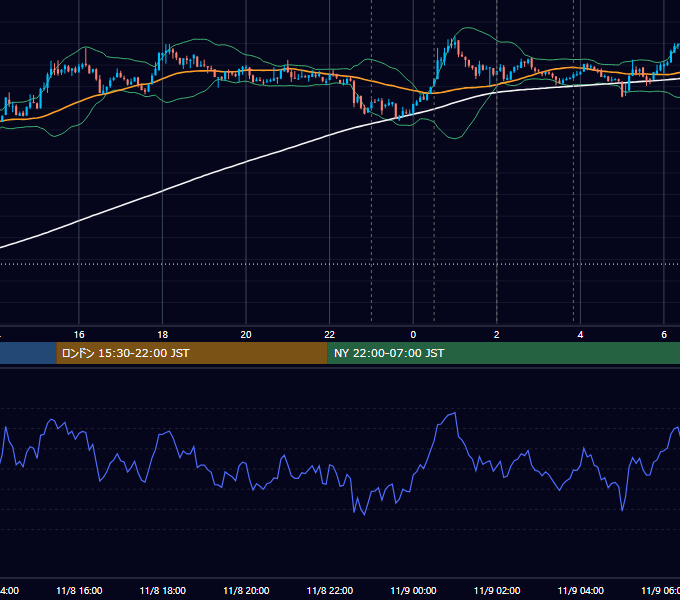680x600 pixels.
Task: Click the lower green Bollinger band line
Action: tap(454, 138)
